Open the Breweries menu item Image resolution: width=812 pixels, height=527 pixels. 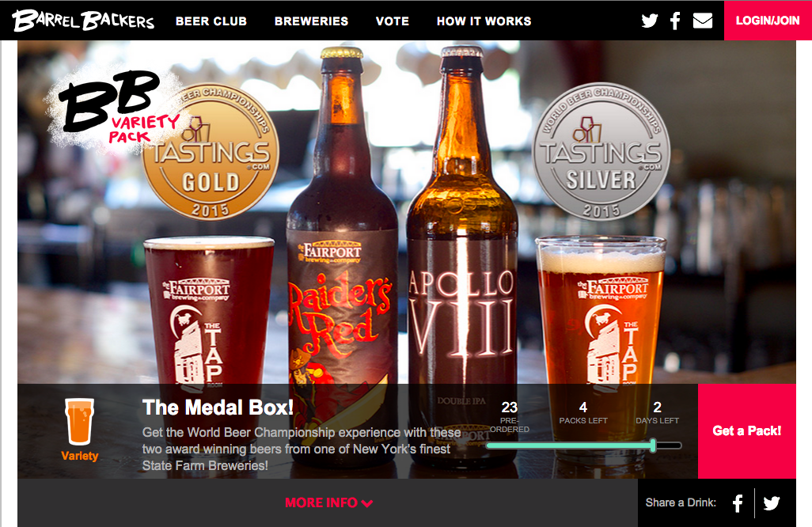point(311,21)
